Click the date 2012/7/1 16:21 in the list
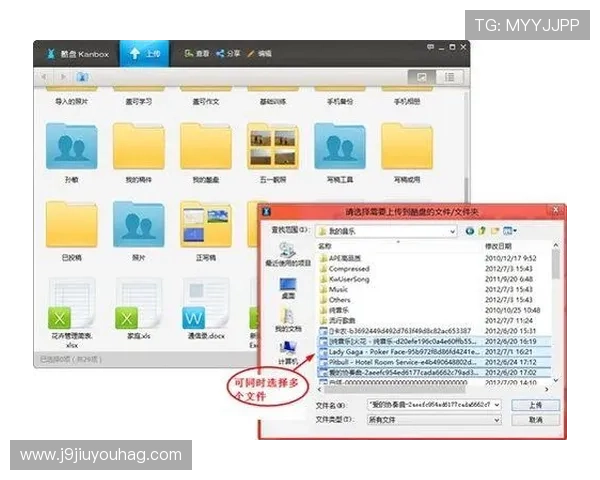 coord(511,352)
